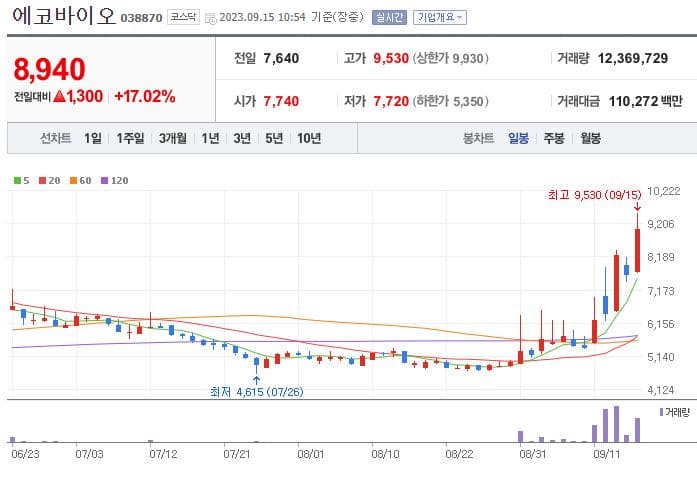Switch to 주봉 weekly candle chart
Screen dimensions: 697x479
(x=554, y=138)
